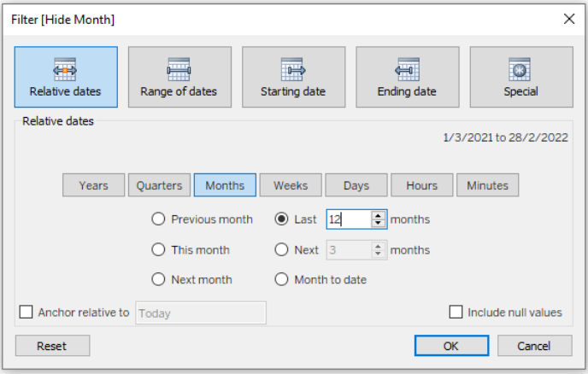Click into the Last months number field
Screen dimensions: 588x374
pos(348,219)
